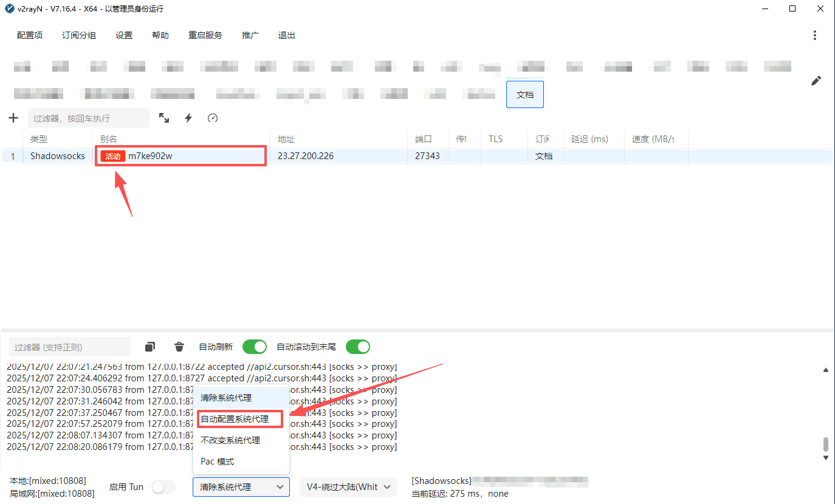The image size is (835, 504).
Task: Click the server list filter input field
Action: 88,118
